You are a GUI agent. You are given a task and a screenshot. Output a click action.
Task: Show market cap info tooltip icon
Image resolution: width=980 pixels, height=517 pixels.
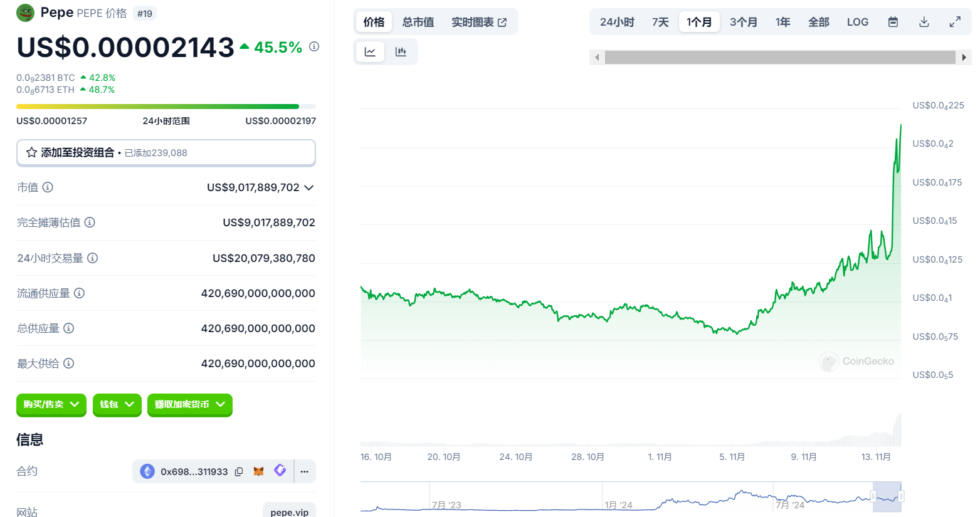pos(48,187)
